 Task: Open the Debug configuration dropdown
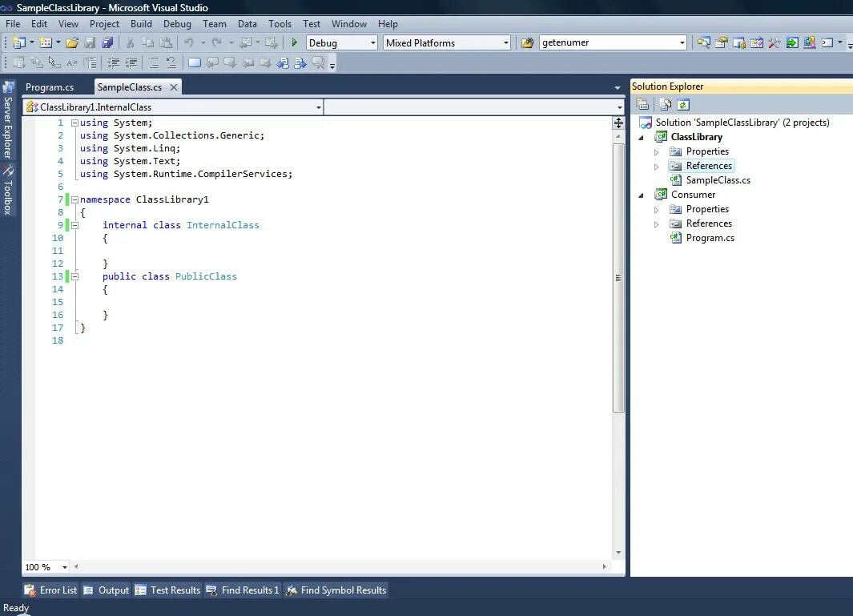point(372,42)
